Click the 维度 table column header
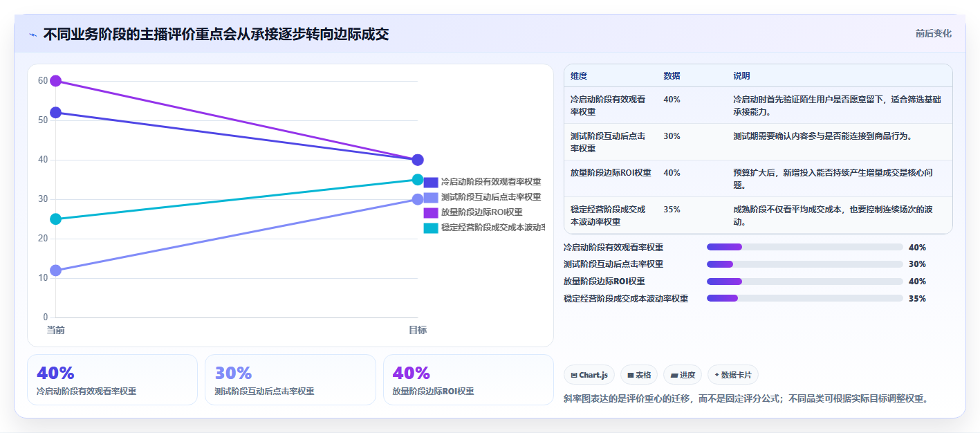Image resolution: width=980 pixels, height=433 pixels. coord(579,76)
